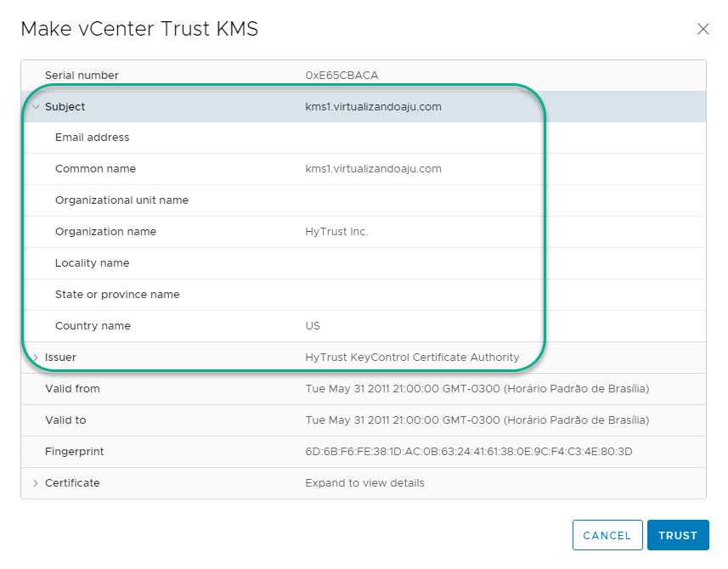Collapse the Subject row chevron
728x569 pixels.
pyautogui.click(x=36, y=107)
